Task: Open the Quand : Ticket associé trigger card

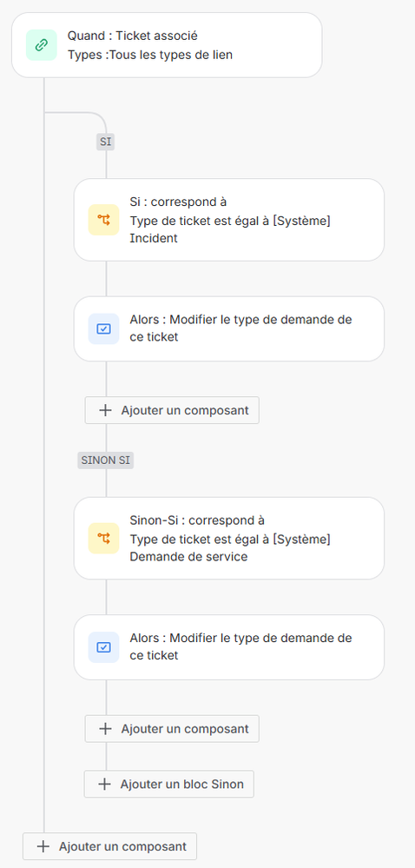Action: (x=167, y=45)
